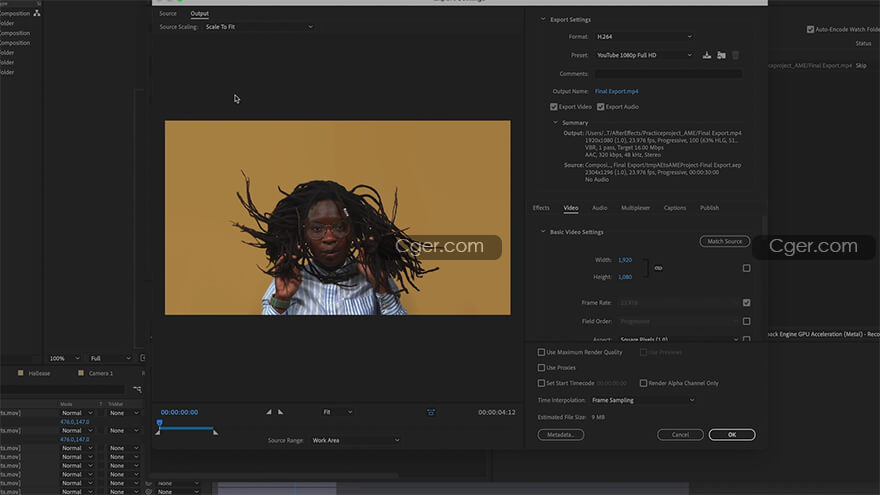Click the Estimated File Size 9 MB text

(571, 417)
